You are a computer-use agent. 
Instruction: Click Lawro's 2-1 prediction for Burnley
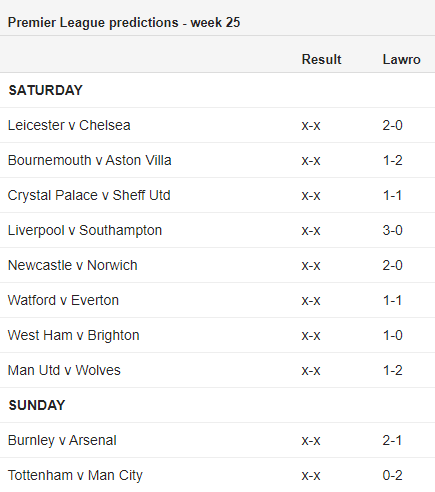[x=392, y=440]
